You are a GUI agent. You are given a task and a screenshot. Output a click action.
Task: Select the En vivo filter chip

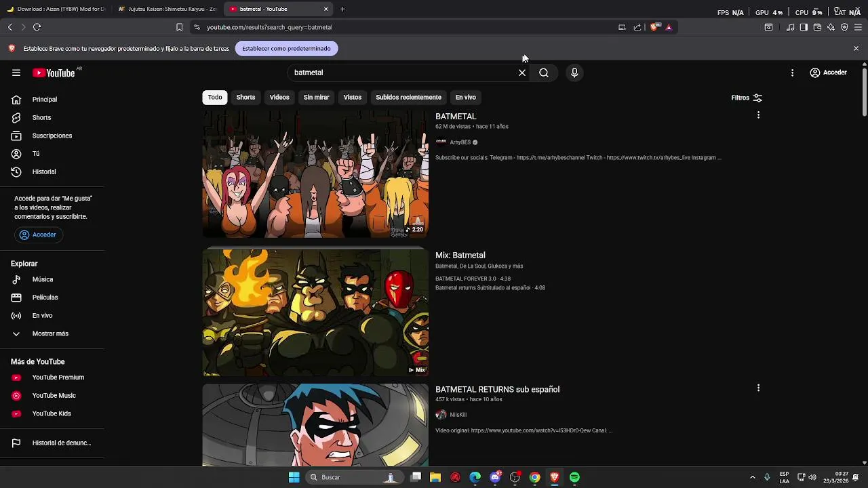(466, 97)
